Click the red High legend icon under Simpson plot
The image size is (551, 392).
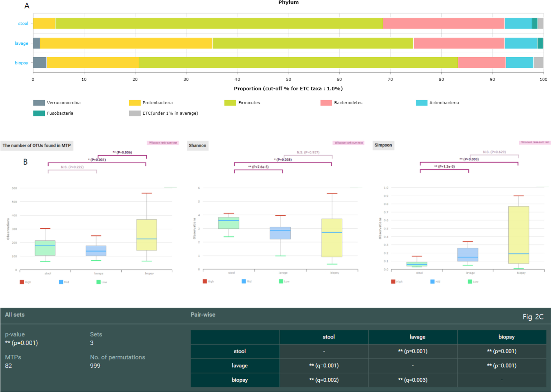coord(393,281)
